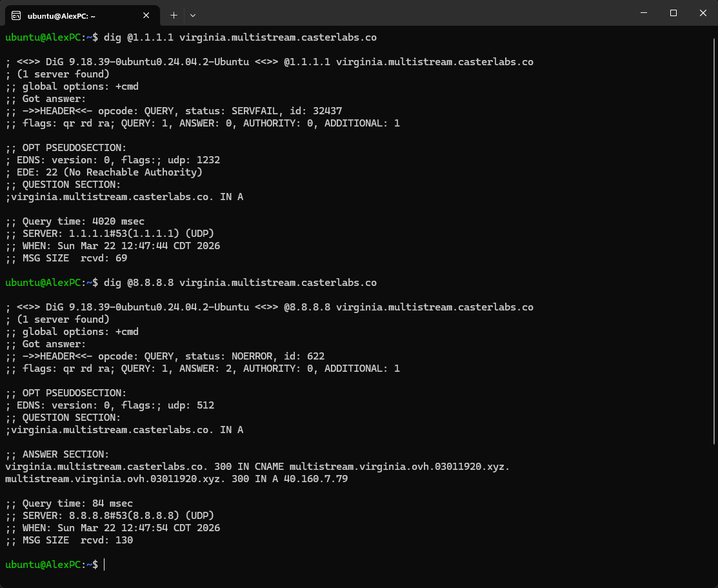This screenshot has width=718, height=588.
Task: Click the A record line with 40.160.7.79
Action: pos(176,479)
